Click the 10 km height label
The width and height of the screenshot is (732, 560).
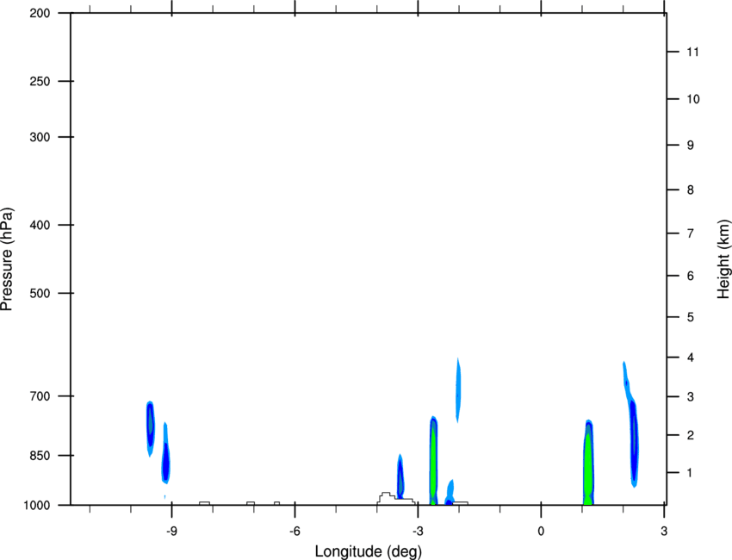pos(693,99)
